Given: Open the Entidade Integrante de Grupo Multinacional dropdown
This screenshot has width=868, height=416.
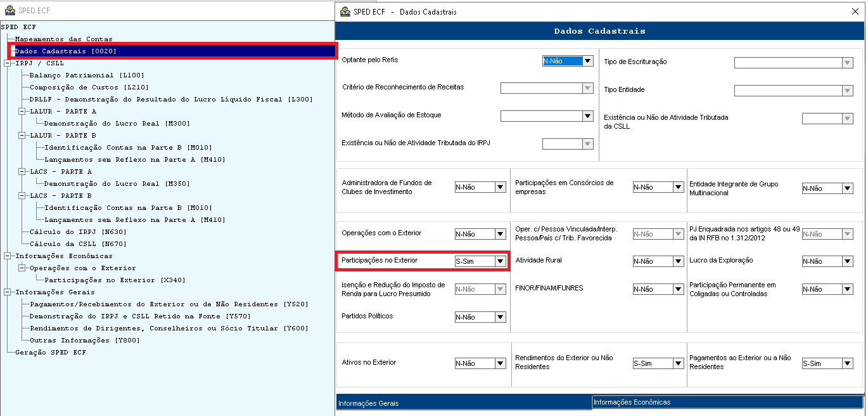Looking at the screenshot, I should 848,188.
